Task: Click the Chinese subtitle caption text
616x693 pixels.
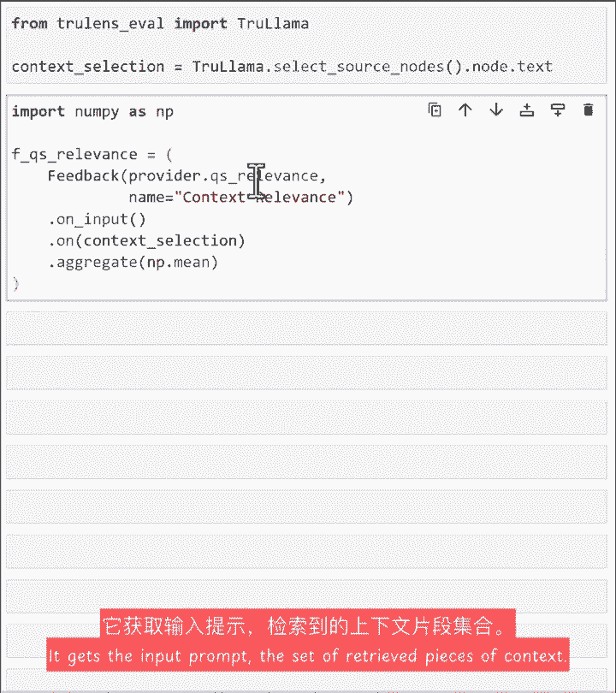Action: pyautogui.click(x=307, y=625)
